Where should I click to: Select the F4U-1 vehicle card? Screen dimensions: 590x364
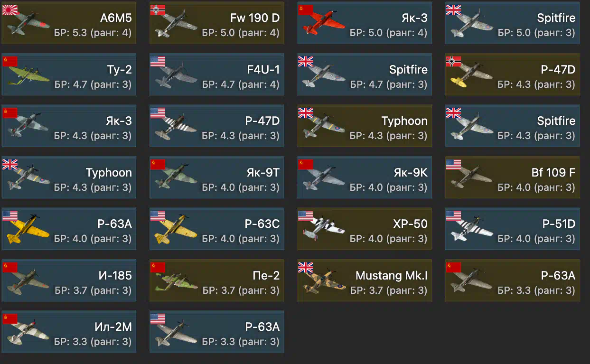(217, 75)
